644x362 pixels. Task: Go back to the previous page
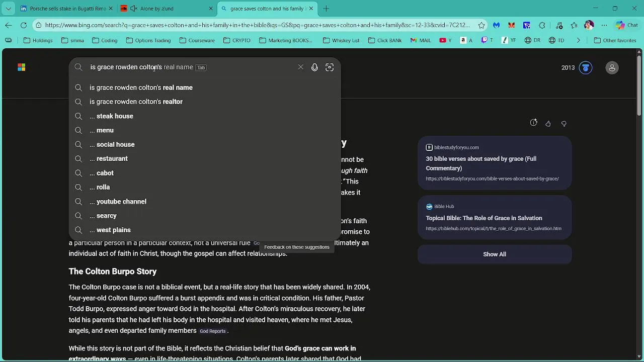[9, 25]
